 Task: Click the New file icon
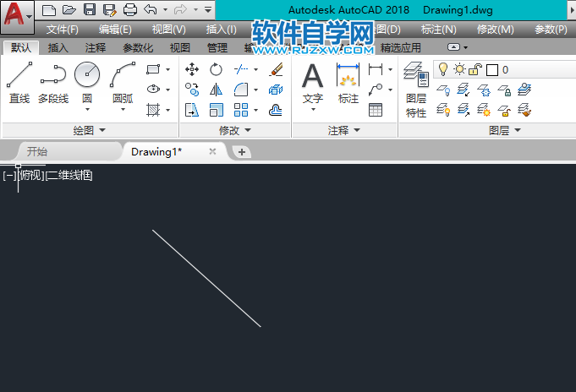(49, 10)
